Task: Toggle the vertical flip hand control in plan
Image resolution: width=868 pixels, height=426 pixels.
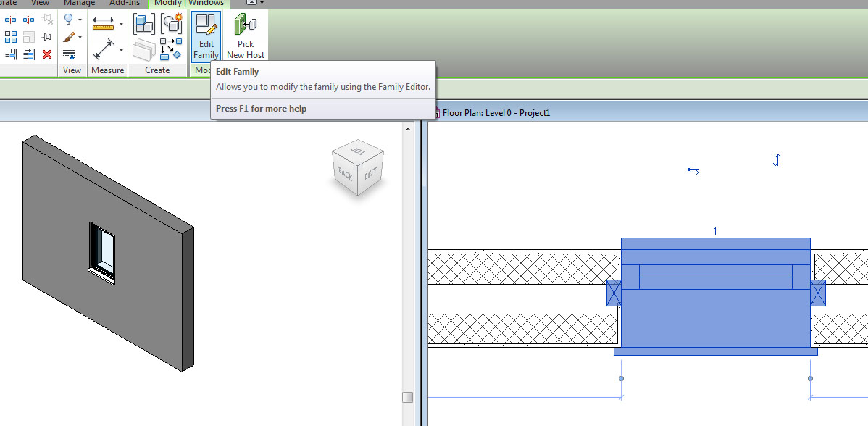Action: point(776,160)
